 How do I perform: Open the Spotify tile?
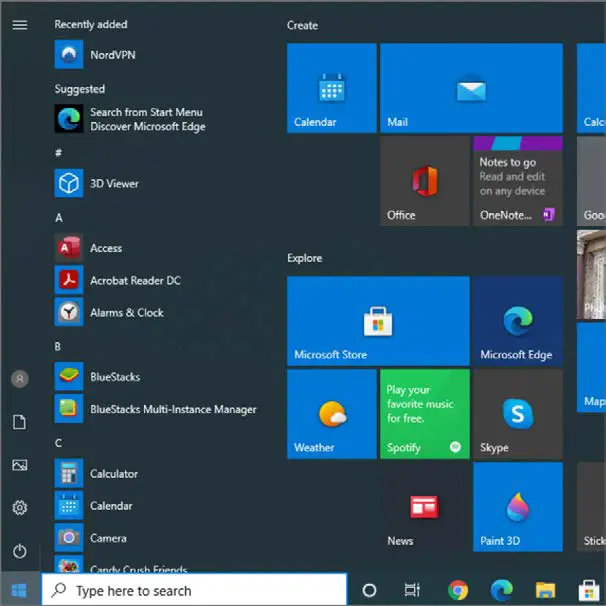425,414
